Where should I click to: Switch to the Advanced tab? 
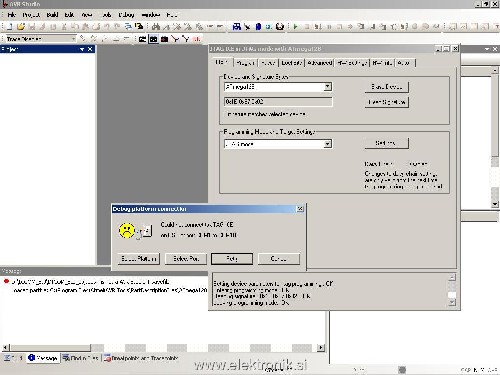pos(319,63)
